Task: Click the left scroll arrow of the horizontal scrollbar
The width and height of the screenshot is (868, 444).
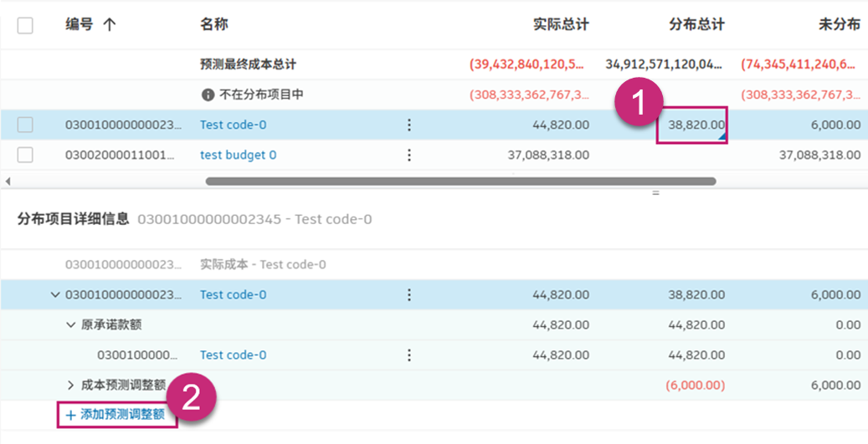Action: pyautogui.click(x=8, y=181)
